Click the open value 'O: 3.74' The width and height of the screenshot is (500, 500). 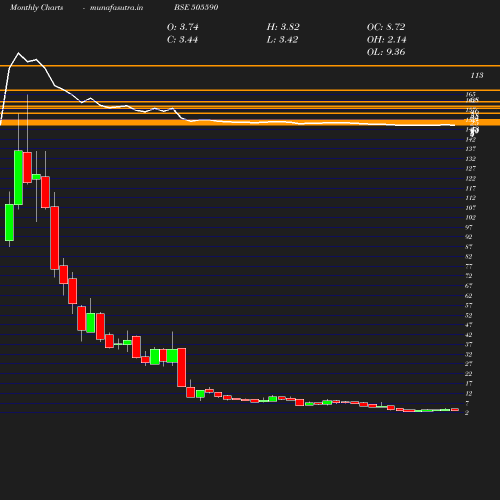point(183,27)
